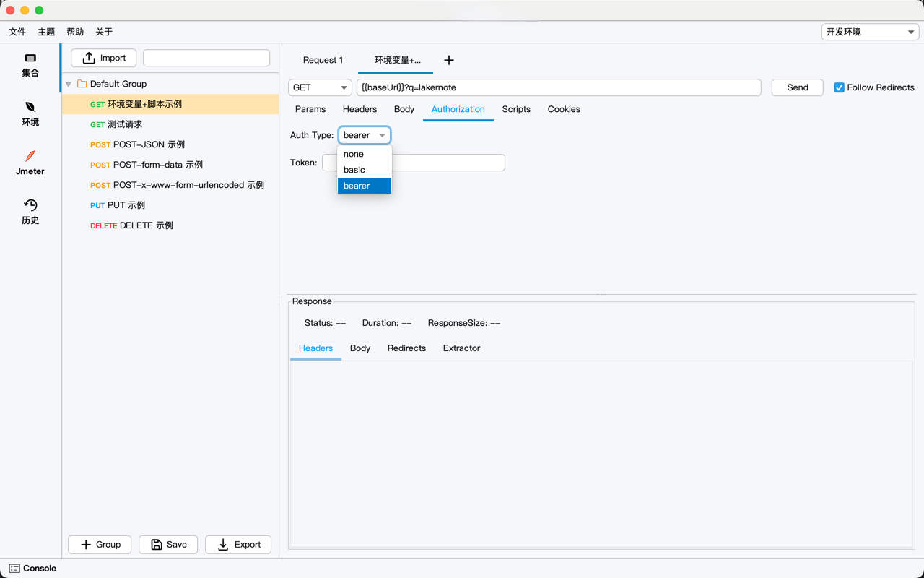The height and width of the screenshot is (578, 924).
Task: Select the Default Group folder
Action: click(x=111, y=84)
